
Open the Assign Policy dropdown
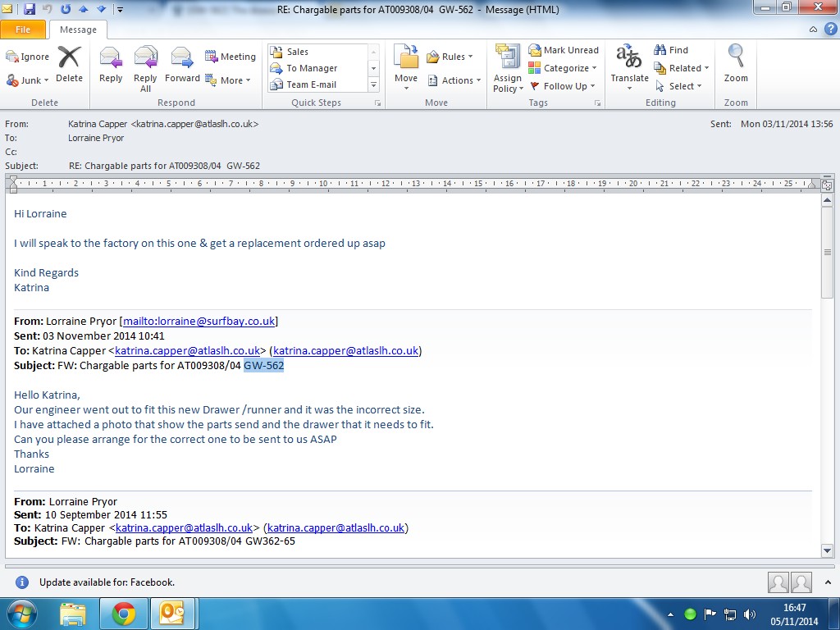[508, 70]
